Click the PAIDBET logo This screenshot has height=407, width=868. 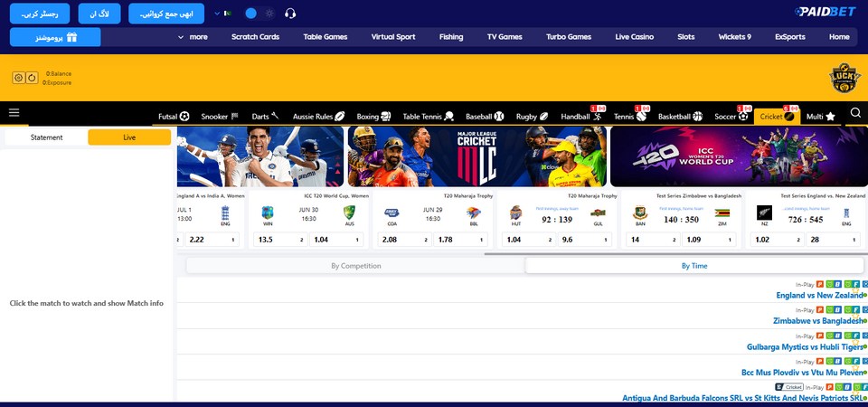coord(825,12)
